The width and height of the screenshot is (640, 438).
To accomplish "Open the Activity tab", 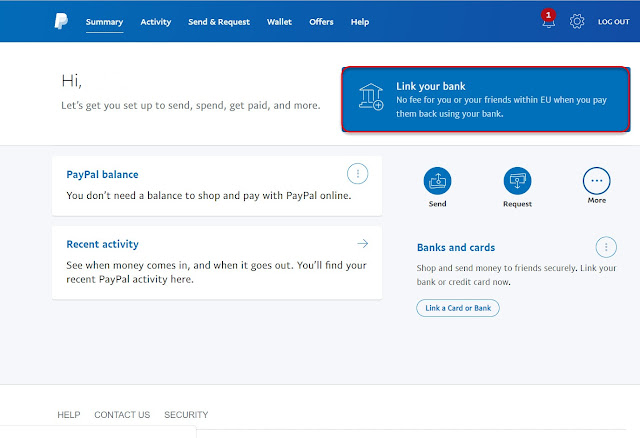I will (x=156, y=22).
